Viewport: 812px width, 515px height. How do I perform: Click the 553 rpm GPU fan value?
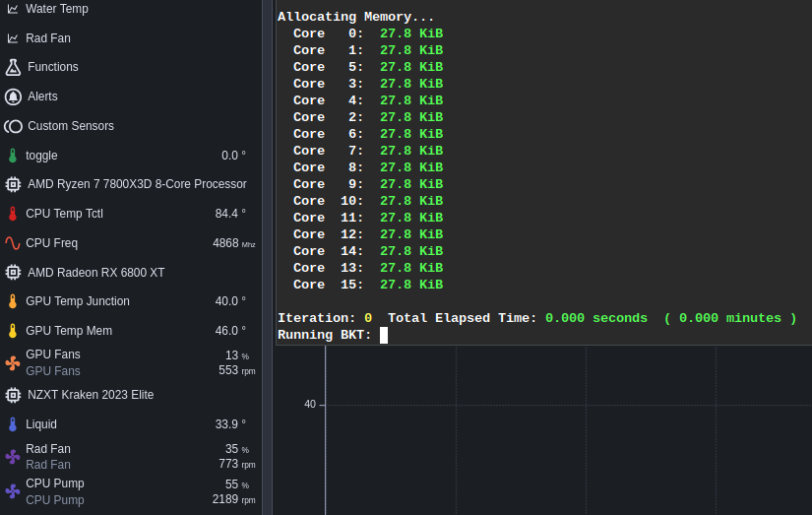coord(236,370)
